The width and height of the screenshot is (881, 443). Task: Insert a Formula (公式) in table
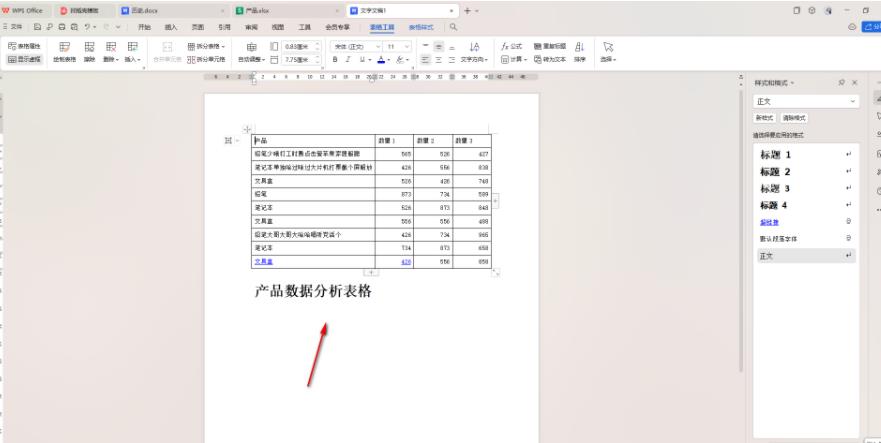click(x=511, y=47)
